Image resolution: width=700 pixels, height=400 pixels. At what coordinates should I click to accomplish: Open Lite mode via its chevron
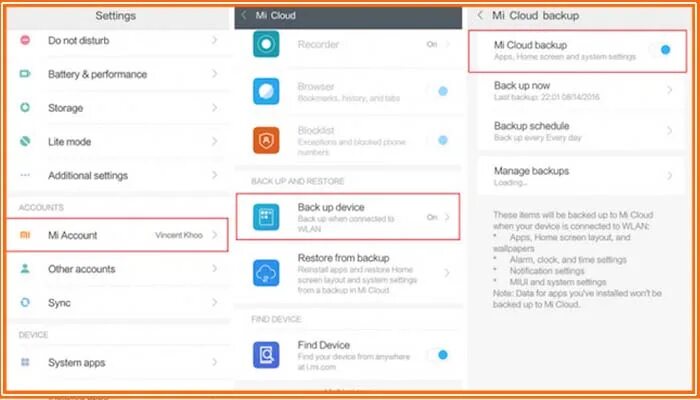pos(215,142)
